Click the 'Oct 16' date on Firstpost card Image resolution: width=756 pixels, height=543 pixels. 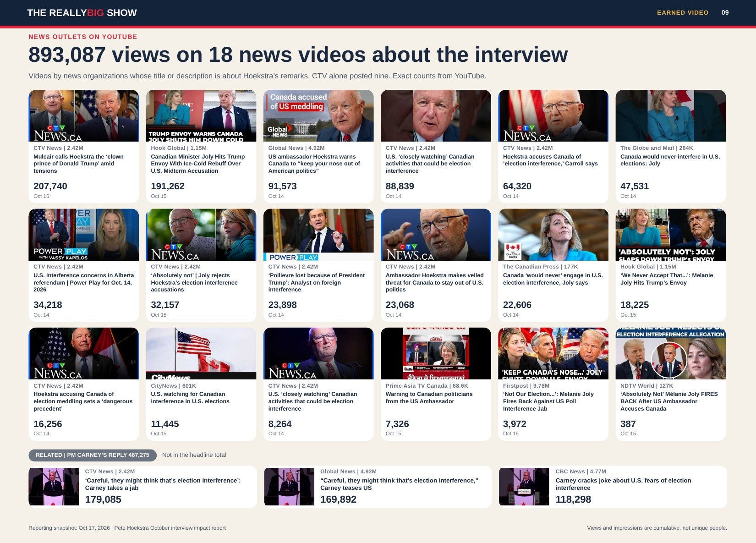tap(511, 433)
